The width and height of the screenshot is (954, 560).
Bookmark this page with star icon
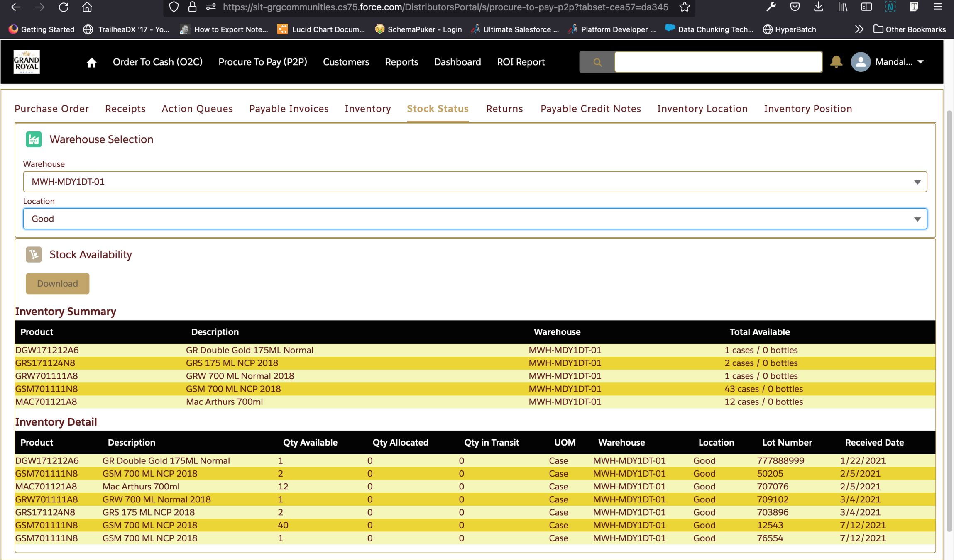(685, 7)
